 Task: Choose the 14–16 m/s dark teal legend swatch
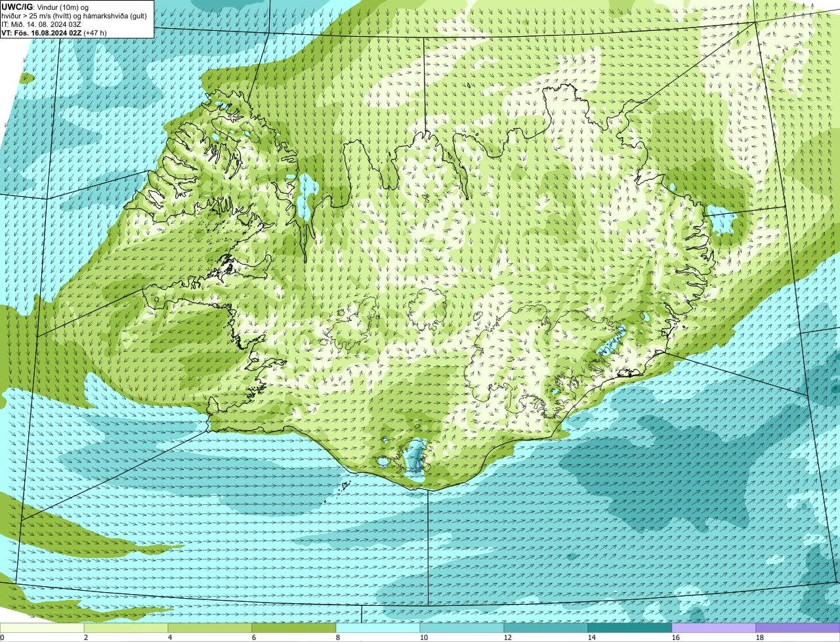pos(630,628)
